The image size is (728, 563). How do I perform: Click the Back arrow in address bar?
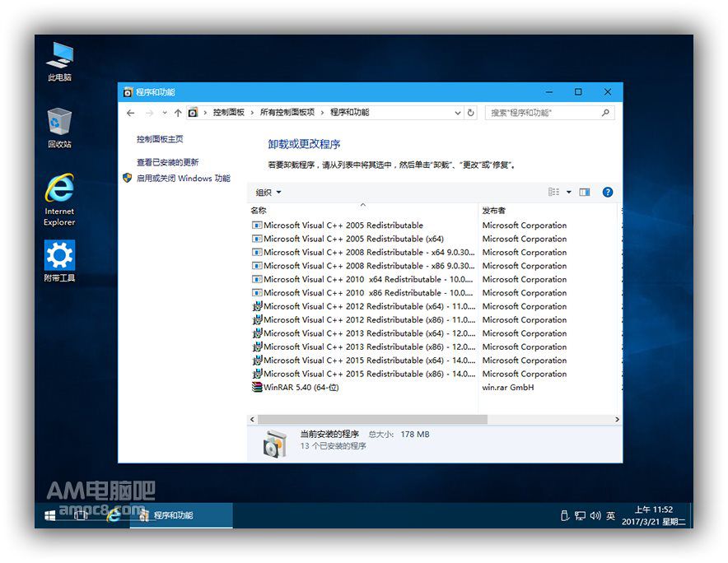(130, 113)
